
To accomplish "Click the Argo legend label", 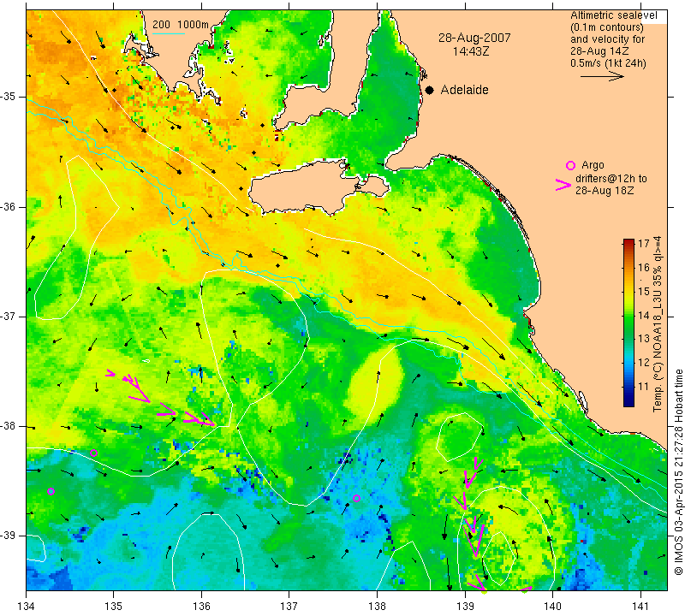I will click(x=593, y=165).
